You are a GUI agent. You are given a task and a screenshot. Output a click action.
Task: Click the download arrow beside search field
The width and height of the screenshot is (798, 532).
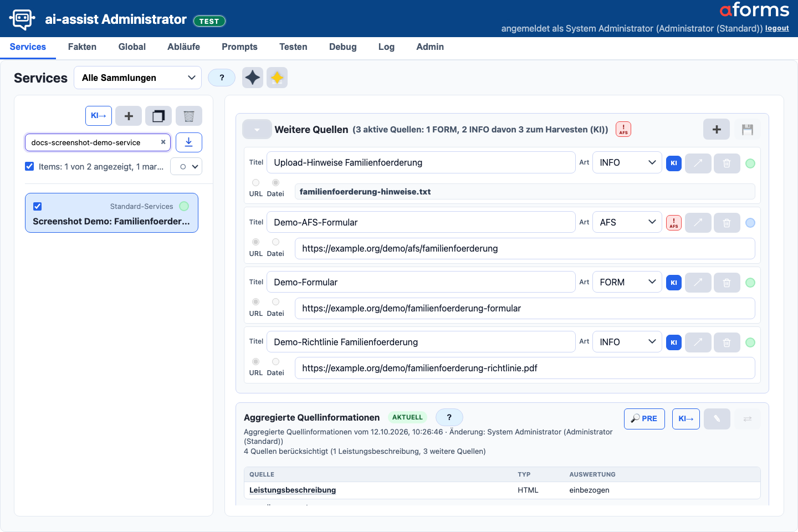189,142
